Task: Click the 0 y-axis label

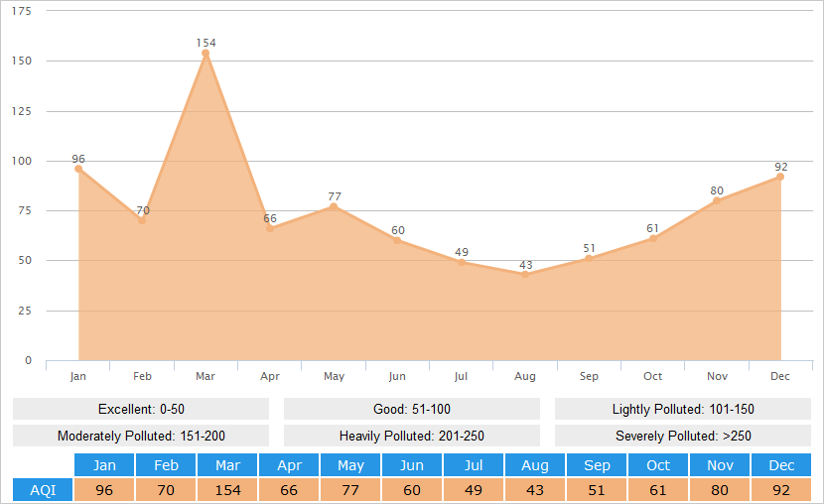Action: tap(29, 360)
